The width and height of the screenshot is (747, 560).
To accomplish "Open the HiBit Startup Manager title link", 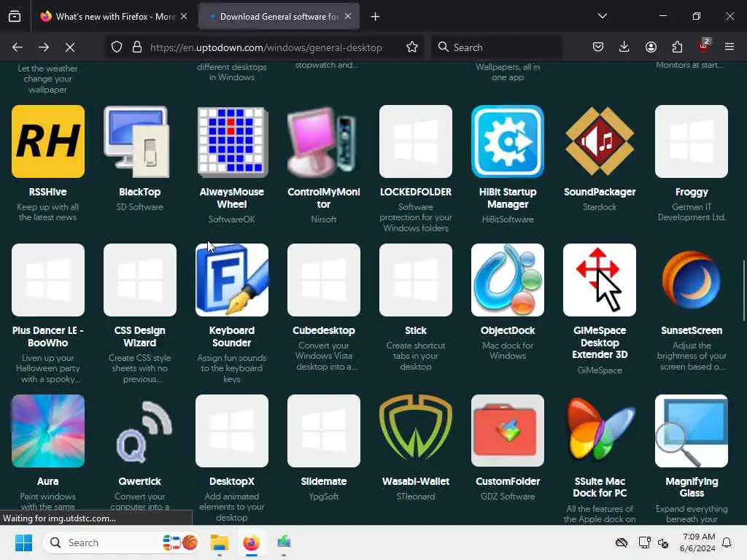I will [x=508, y=198].
